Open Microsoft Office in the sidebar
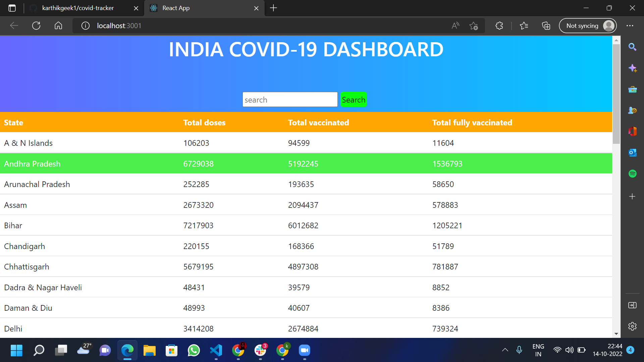Image resolution: width=644 pixels, height=362 pixels. point(632,131)
